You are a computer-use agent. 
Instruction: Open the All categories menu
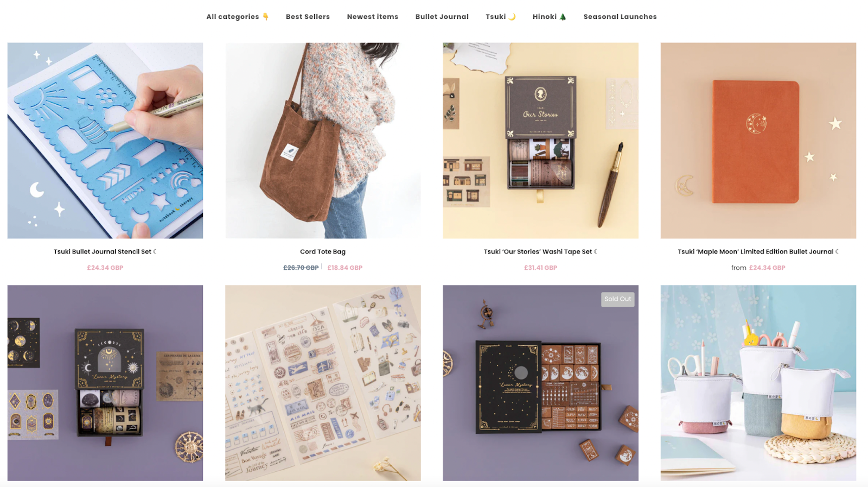[237, 17]
